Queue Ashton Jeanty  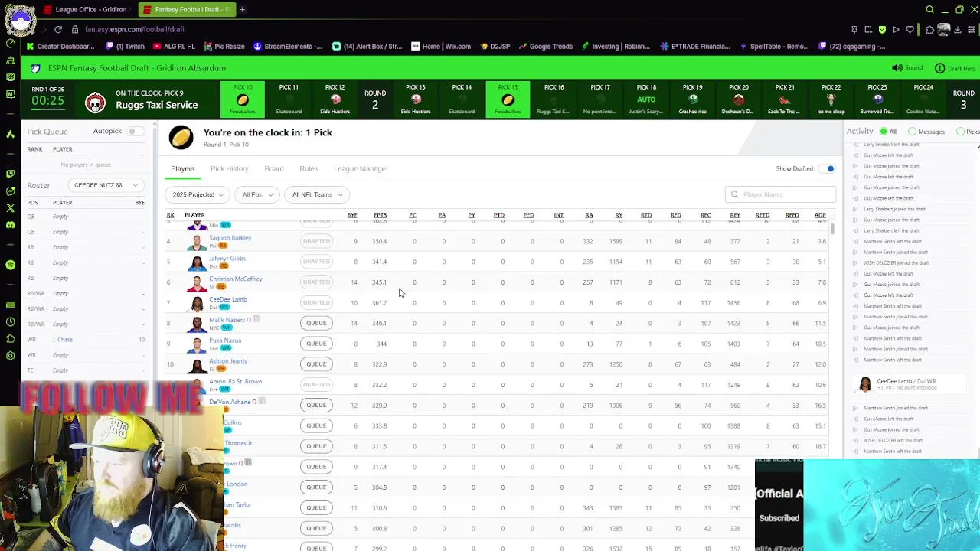[x=316, y=364]
